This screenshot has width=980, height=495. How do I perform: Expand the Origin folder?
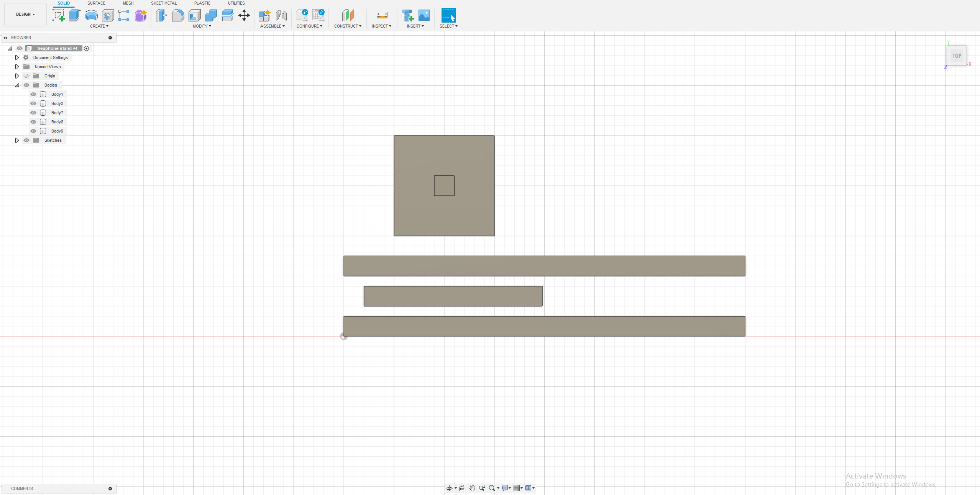[x=17, y=76]
